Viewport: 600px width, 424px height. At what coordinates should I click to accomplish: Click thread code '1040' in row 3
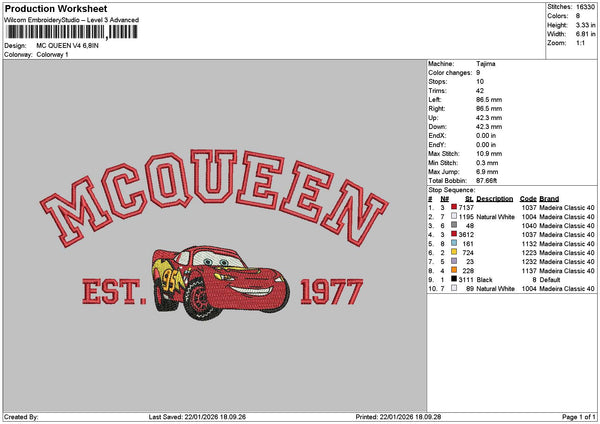(x=529, y=226)
